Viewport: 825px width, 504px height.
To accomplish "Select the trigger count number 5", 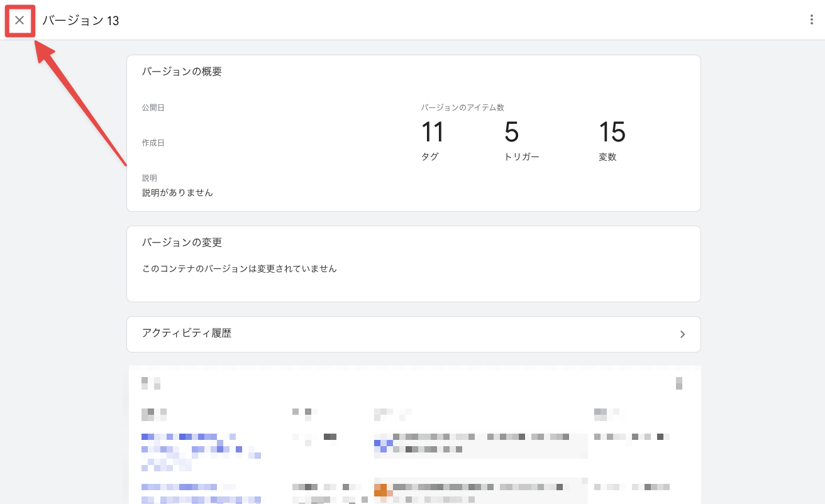I will click(x=511, y=133).
